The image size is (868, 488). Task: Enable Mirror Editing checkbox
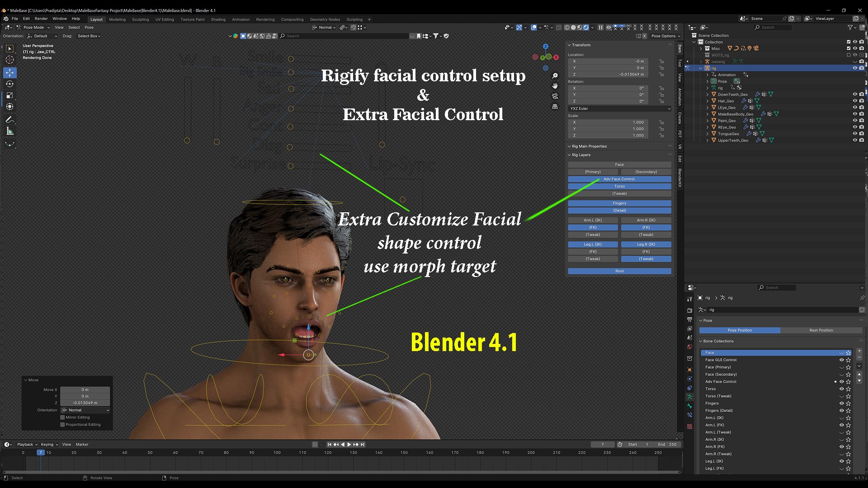click(x=63, y=418)
